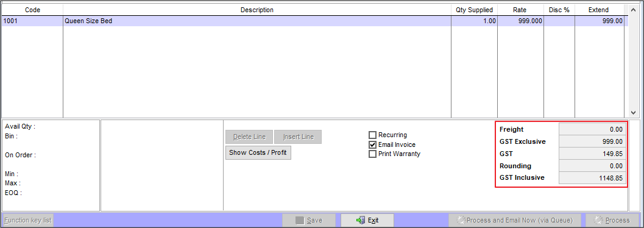
Task: Select the Rate column header
Action: coord(520,10)
